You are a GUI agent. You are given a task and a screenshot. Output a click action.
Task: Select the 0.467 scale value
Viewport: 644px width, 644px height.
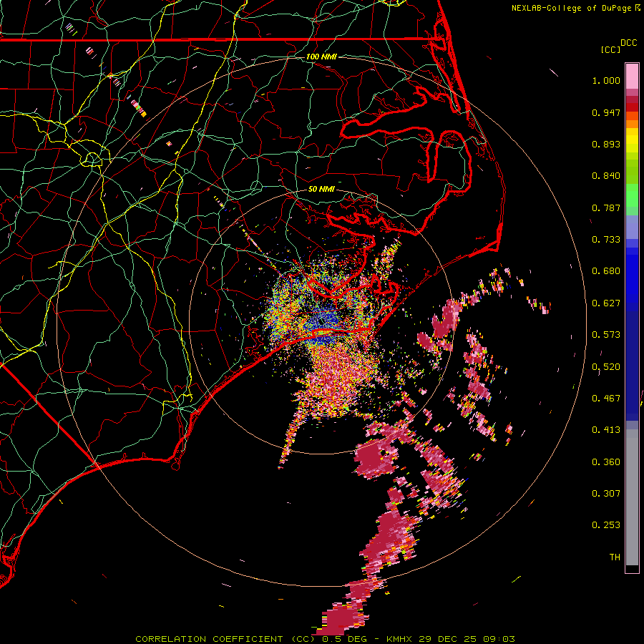pyautogui.click(x=606, y=399)
